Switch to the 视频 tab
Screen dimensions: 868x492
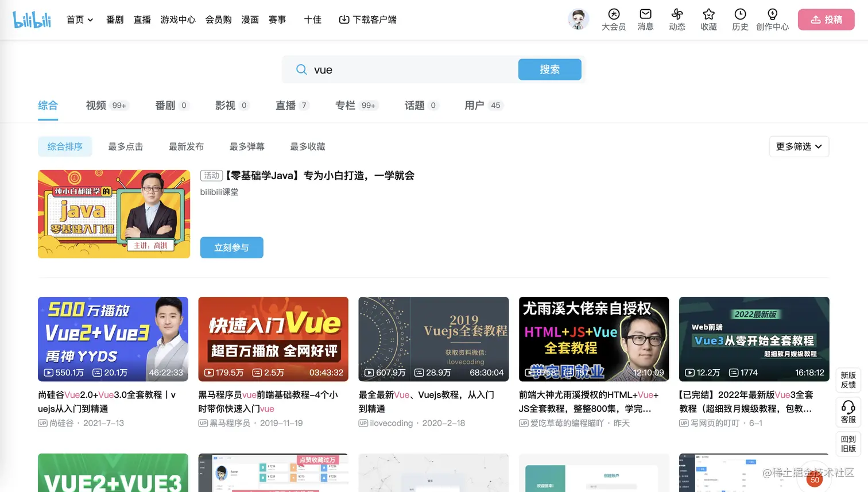point(107,105)
